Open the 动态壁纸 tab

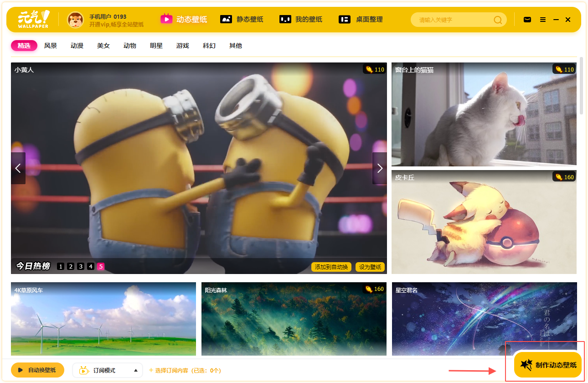184,19
